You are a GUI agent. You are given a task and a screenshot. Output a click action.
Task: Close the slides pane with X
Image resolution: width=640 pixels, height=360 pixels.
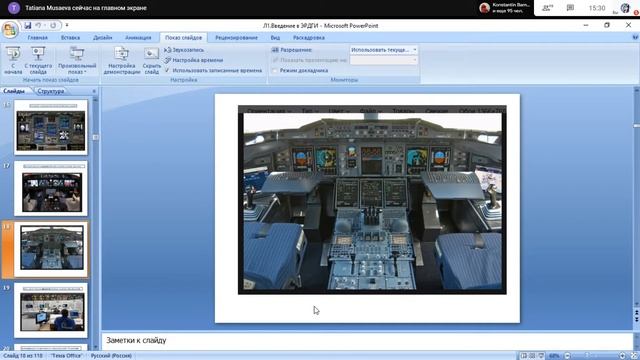[x=94, y=91]
